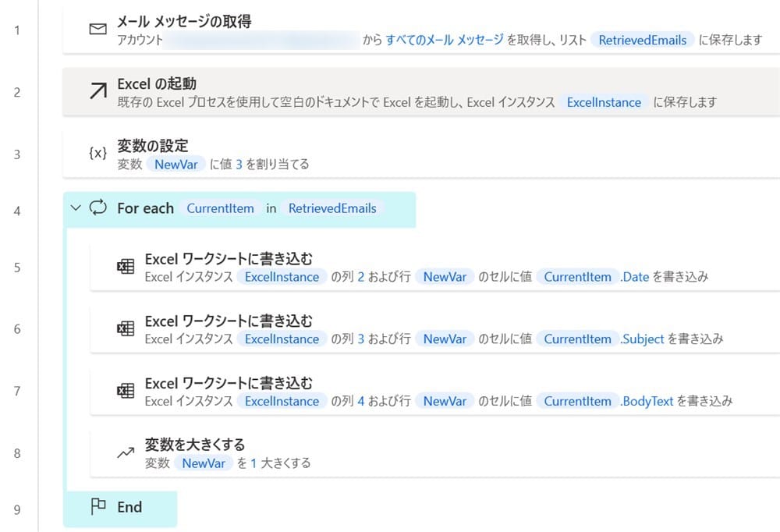Click the .BodyText property link
780x532 pixels.
pyautogui.click(x=647, y=401)
